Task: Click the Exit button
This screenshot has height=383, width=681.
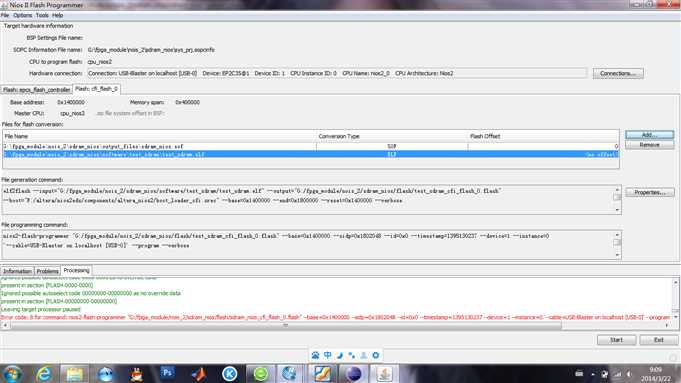Action: point(658,340)
